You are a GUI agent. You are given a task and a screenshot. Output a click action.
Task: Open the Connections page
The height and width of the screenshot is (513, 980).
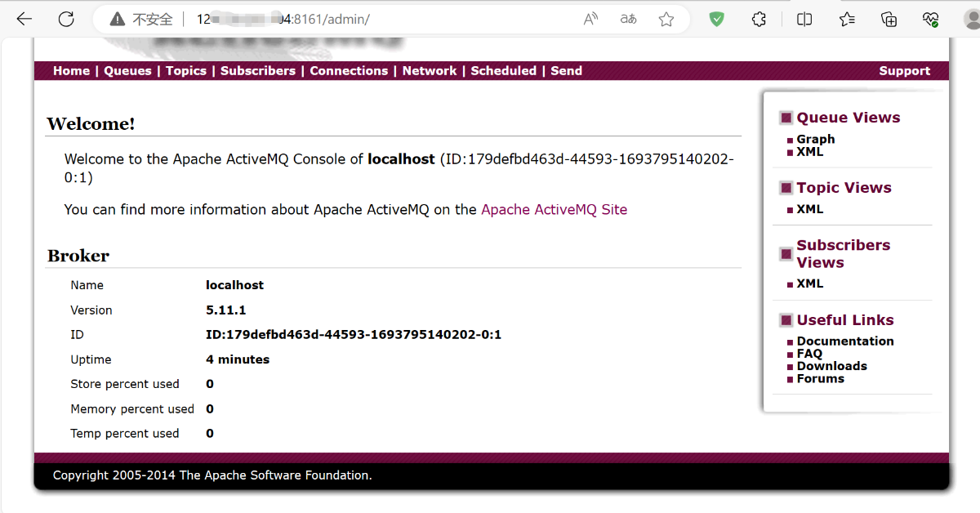tap(349, 71)
